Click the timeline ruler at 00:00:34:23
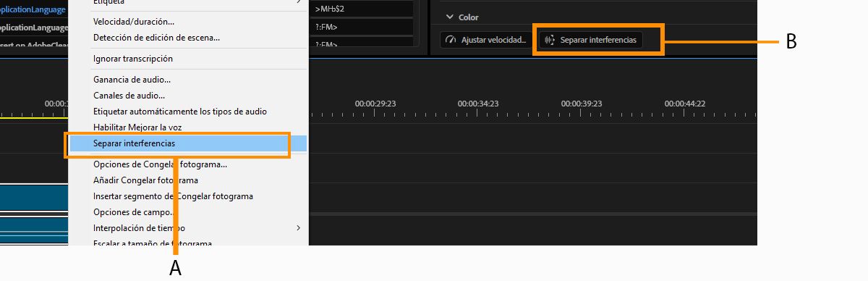 [x=478, y=104]
